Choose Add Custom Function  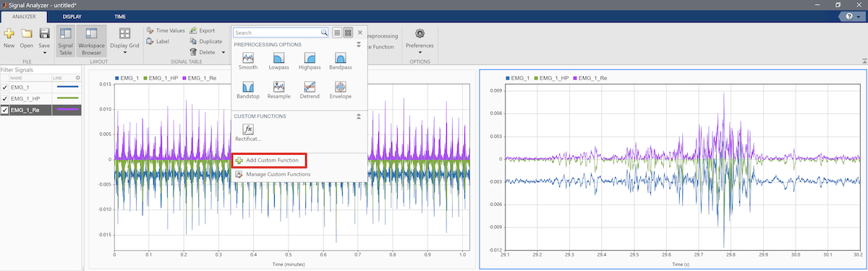click(269, 160)
